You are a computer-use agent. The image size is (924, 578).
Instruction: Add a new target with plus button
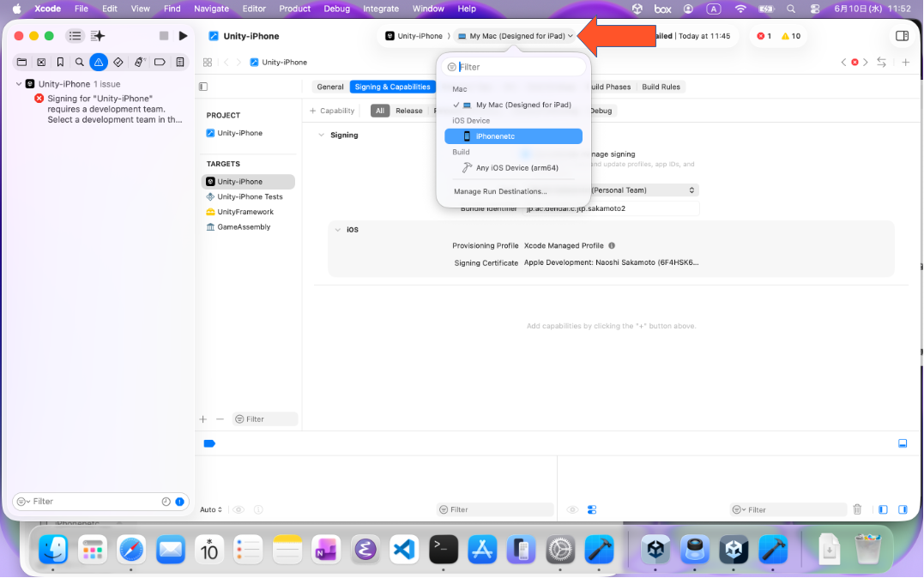203,419
